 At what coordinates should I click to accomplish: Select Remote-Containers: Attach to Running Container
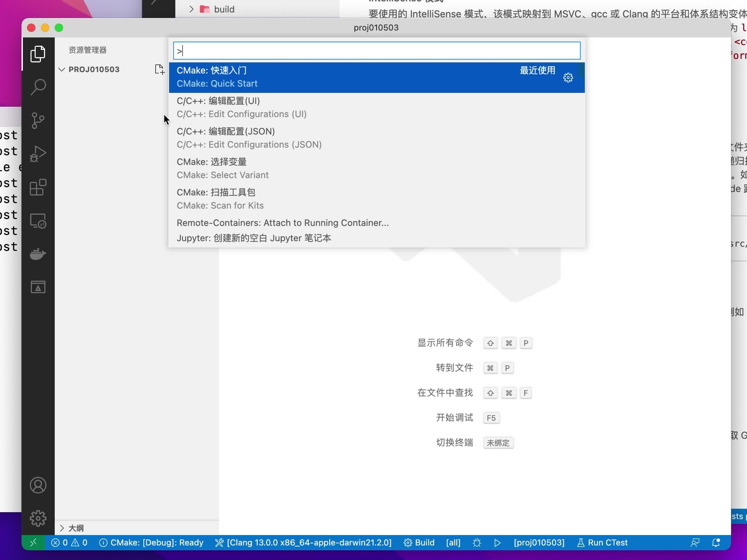tap(283, 223)
